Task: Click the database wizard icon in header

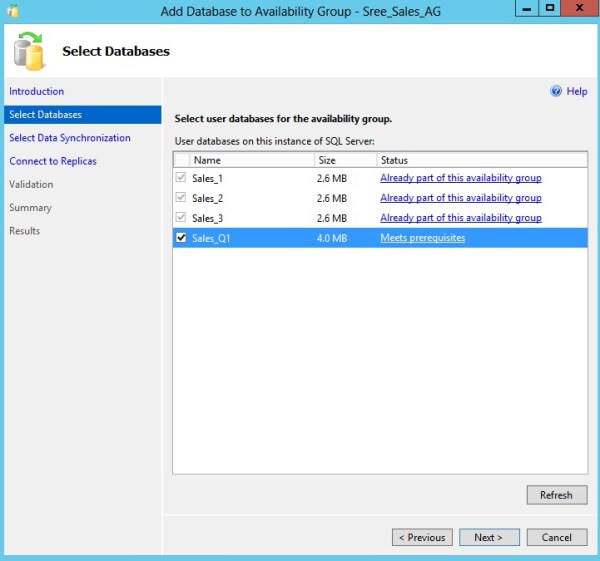Action: click(x=32, y=51)
